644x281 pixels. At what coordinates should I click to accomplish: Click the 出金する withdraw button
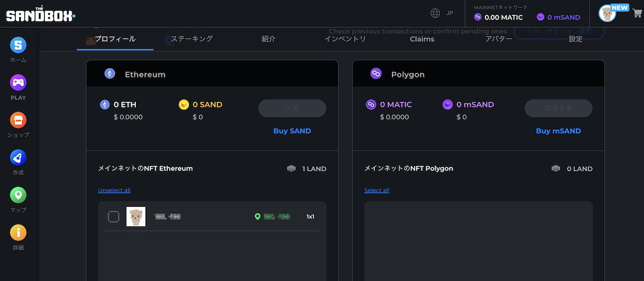click(559, 108)
